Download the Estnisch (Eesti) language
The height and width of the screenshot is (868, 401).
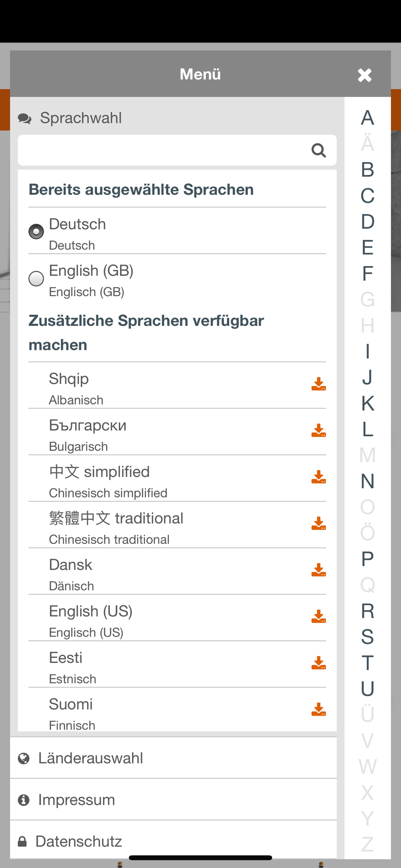pyautogui.click(x=319, y=663)
